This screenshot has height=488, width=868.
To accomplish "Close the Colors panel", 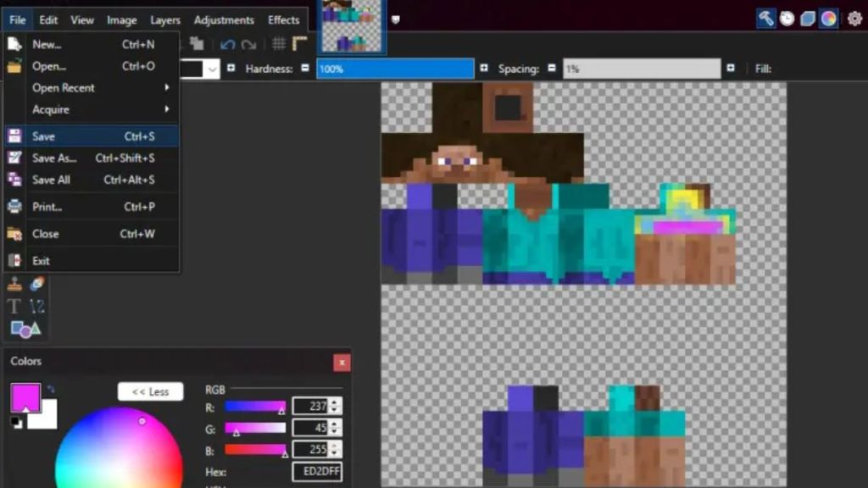I will point(342,363).
